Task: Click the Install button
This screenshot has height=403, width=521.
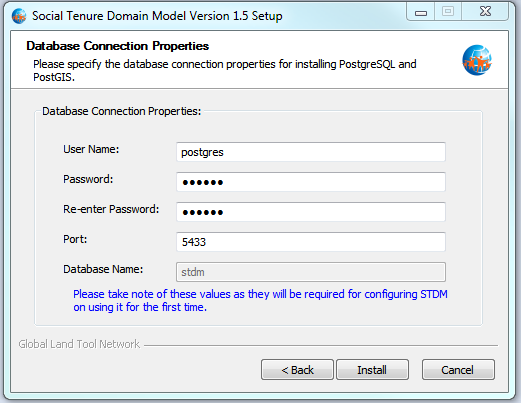Action: click(x=372, y=370)
